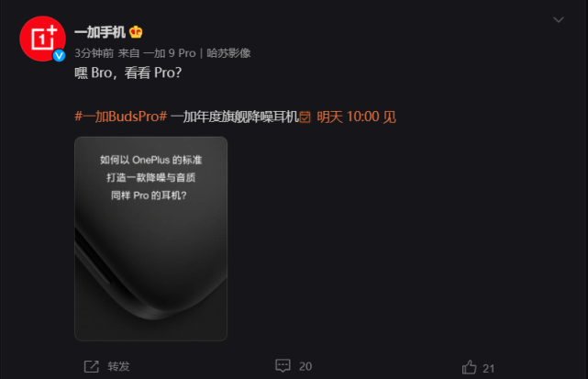Open the 一加手机 username profile
Image resolution: width=588 pixels, height=379 pixels.
point(100,32)
